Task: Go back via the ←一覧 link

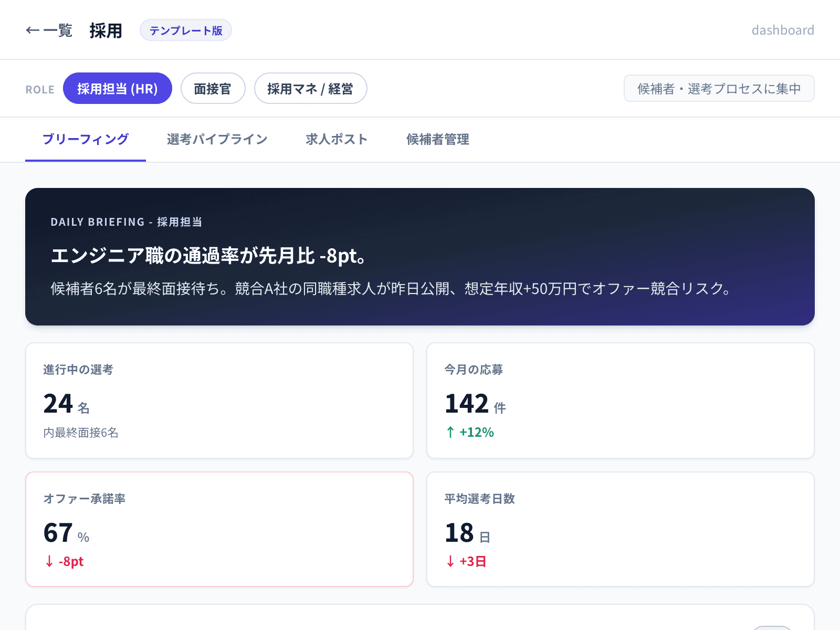Action: tap(49, 30)
